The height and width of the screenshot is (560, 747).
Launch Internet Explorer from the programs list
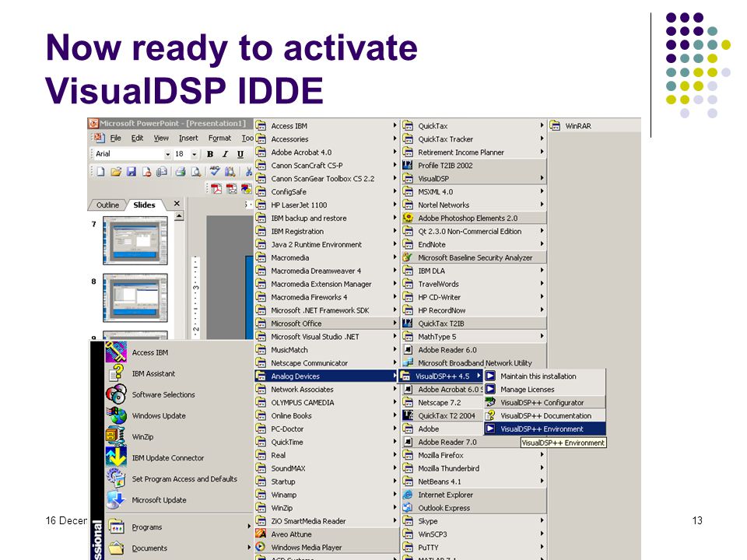pyautogui.click(x=474, y=495)
